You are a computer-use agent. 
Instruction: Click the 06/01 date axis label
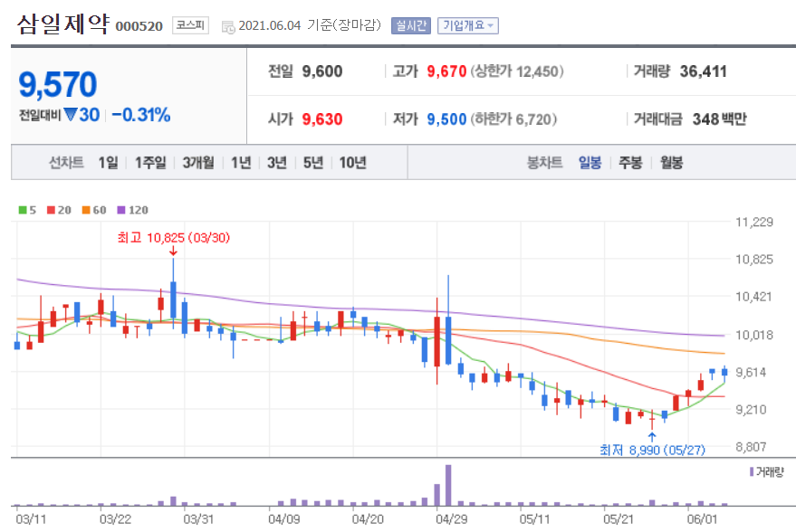(x=702, y=519)
